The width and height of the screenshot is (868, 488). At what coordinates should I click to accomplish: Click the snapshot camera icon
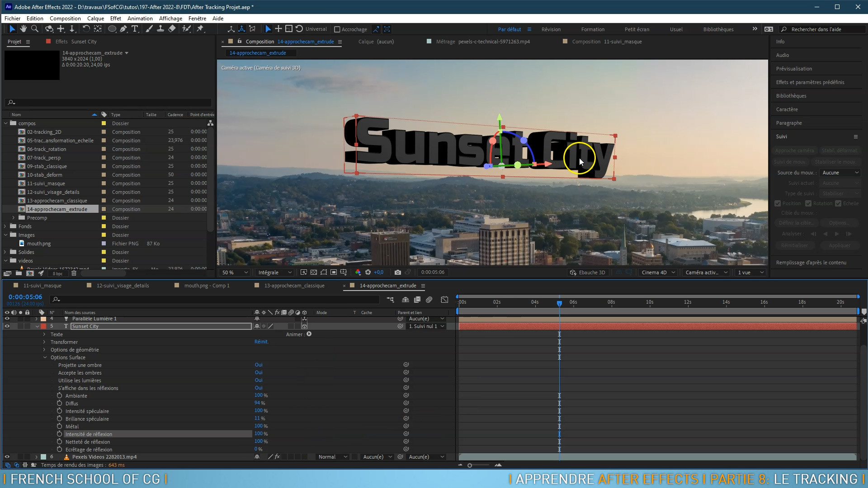(397, 272)
